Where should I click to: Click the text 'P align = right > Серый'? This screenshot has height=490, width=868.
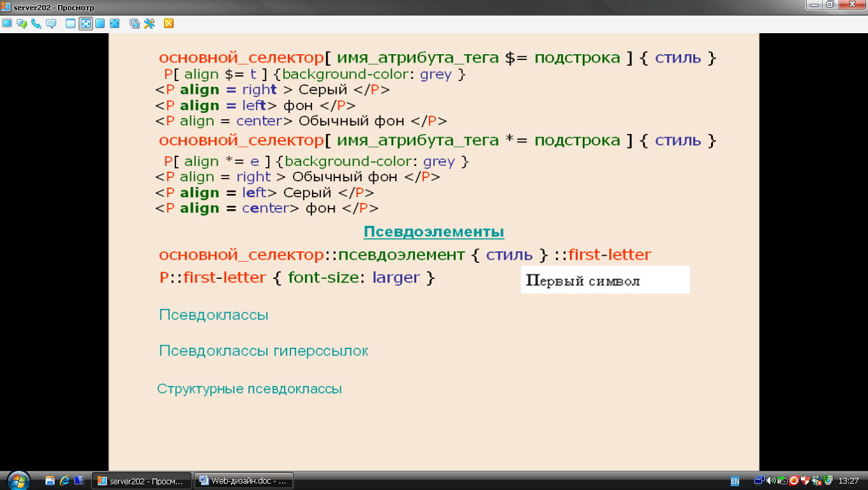click(273, 90)
